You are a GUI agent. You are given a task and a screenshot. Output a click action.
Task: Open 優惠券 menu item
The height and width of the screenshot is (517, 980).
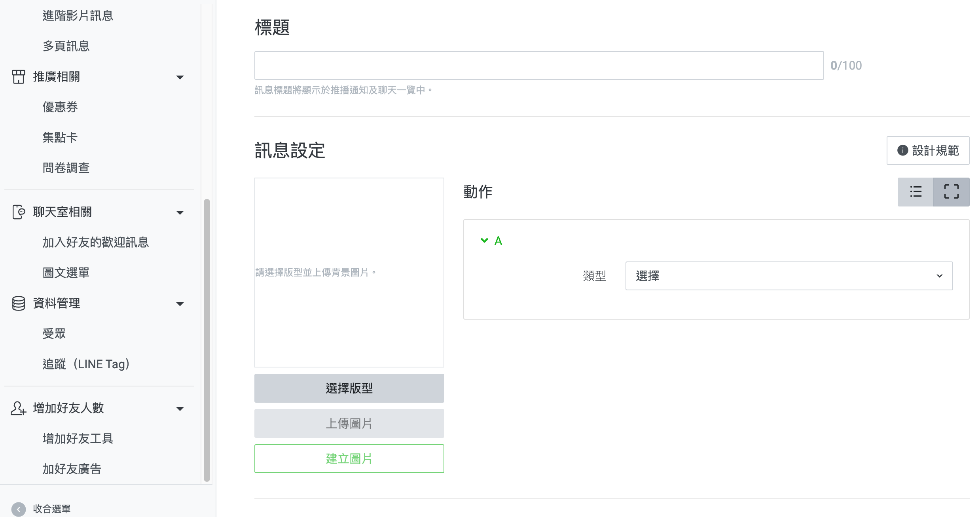60,107
